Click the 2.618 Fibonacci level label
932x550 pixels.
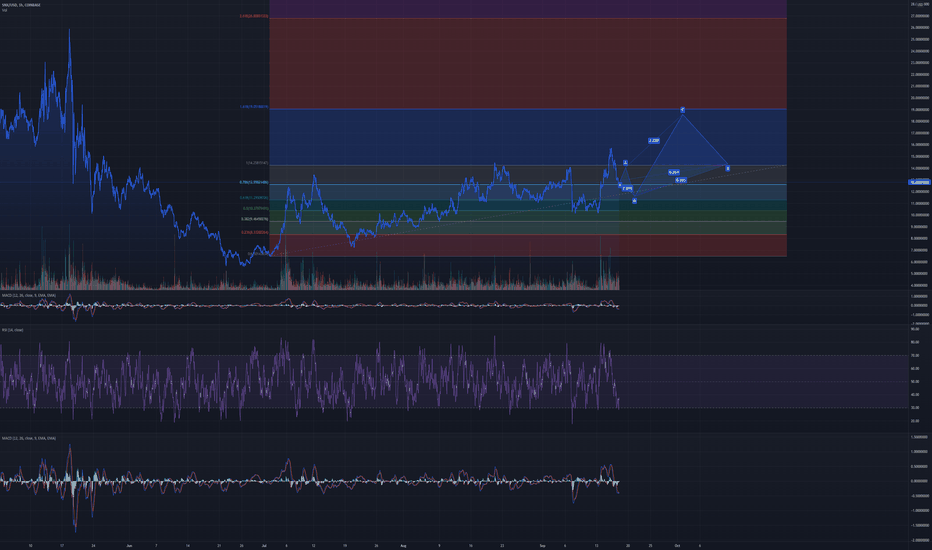254,16
